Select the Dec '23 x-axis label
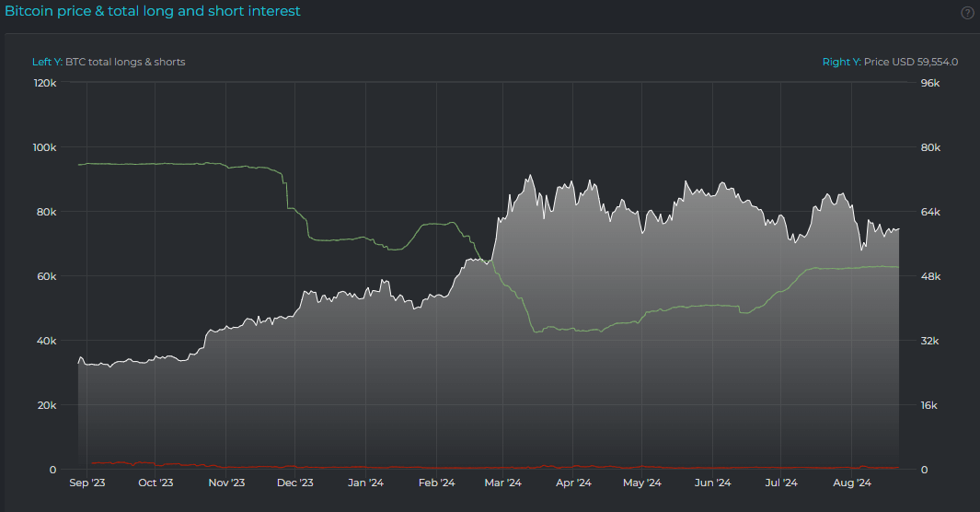980x512 pixels. tap(295, 483)
